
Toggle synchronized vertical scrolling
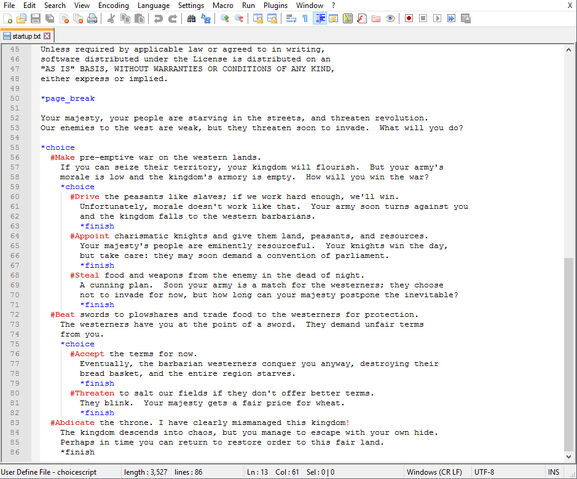258,18
